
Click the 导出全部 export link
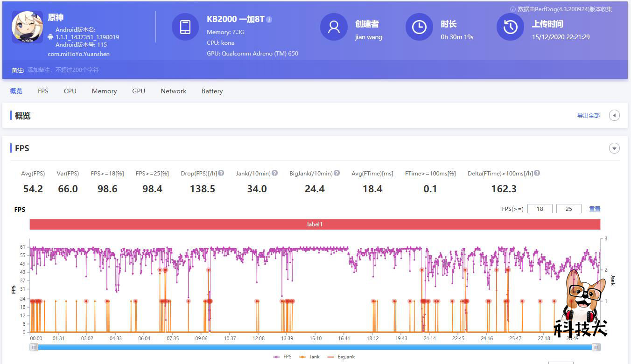pyautogui.click(x=588, y=115)
